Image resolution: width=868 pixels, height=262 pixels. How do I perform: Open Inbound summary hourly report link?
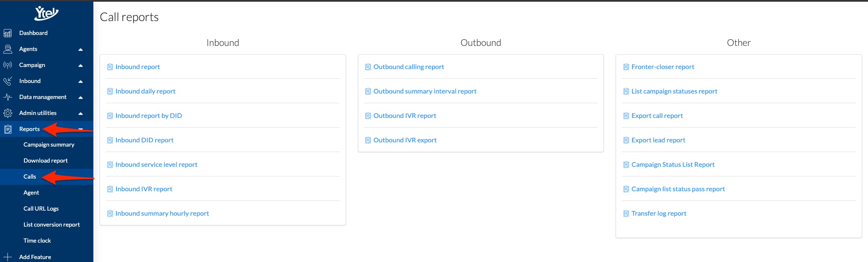coord(162,213)
